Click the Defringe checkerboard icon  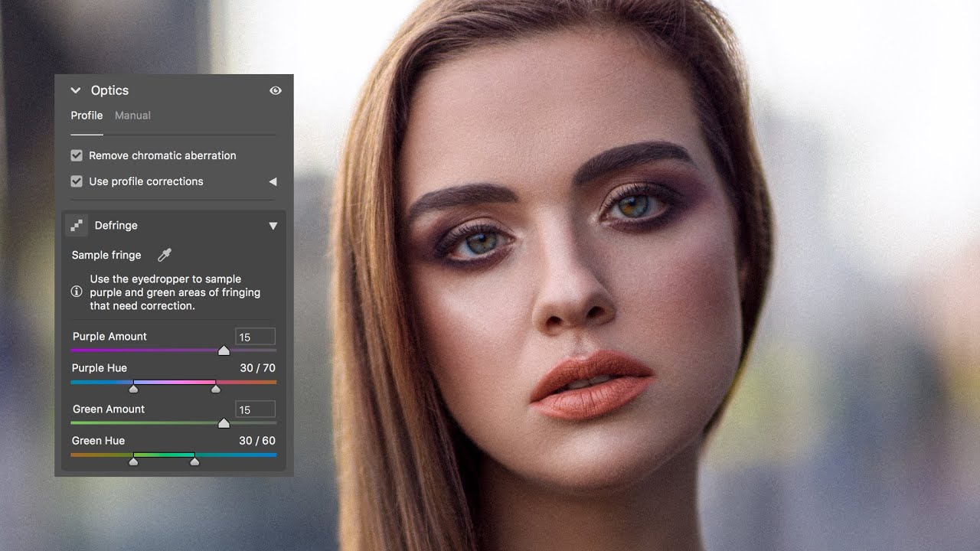(77, 226)
